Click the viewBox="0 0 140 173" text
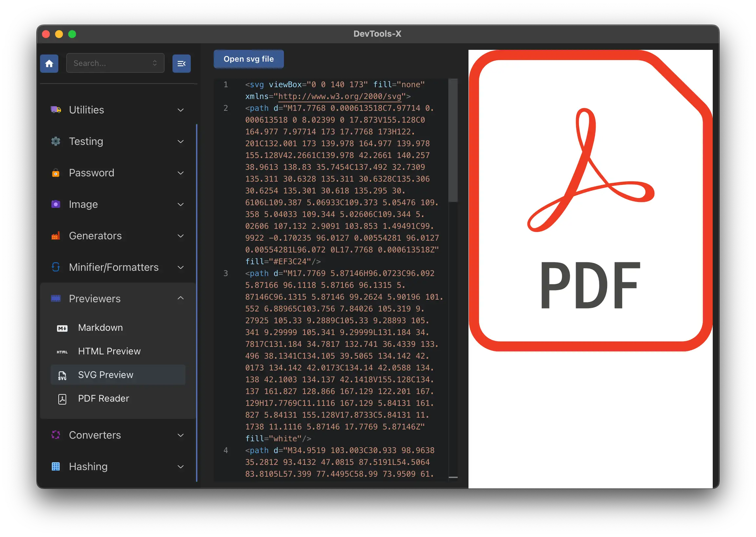756x537 pixels. point(318,84)
